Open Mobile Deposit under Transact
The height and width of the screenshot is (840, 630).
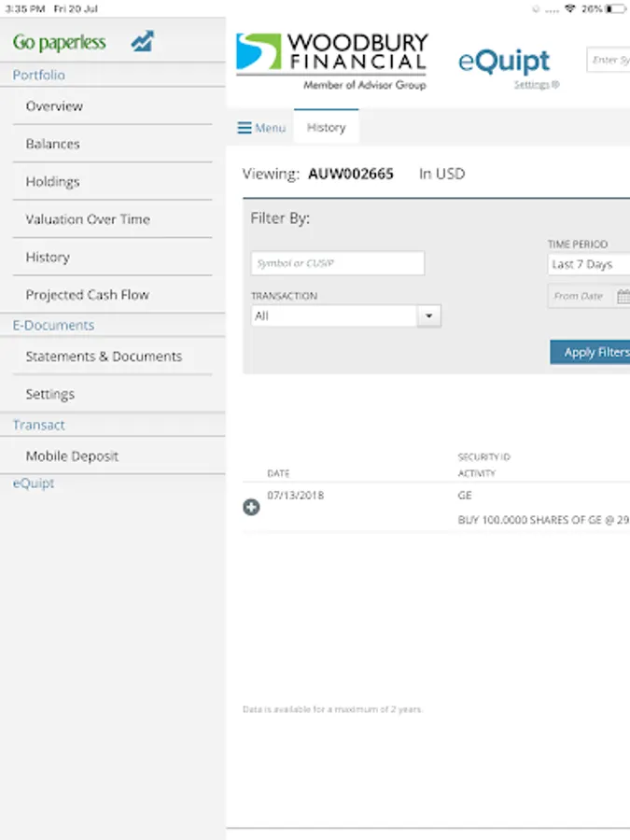pyautogui.click(x=72, y=456)
